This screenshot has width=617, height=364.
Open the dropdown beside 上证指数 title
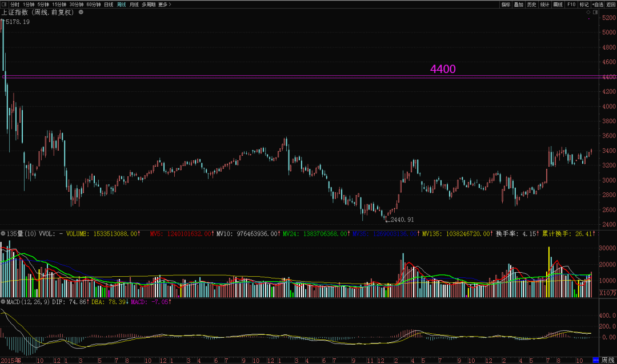pyautogui.click(x=81, y=12)
